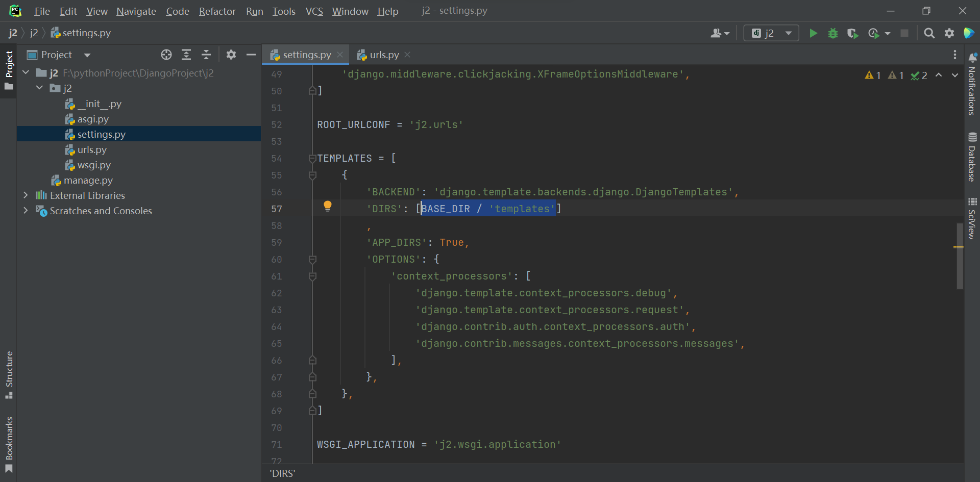The width and height of the screenshot is (980, 482).
Task: Click the intention lightbulb on line 57
Action: [328, 206]
